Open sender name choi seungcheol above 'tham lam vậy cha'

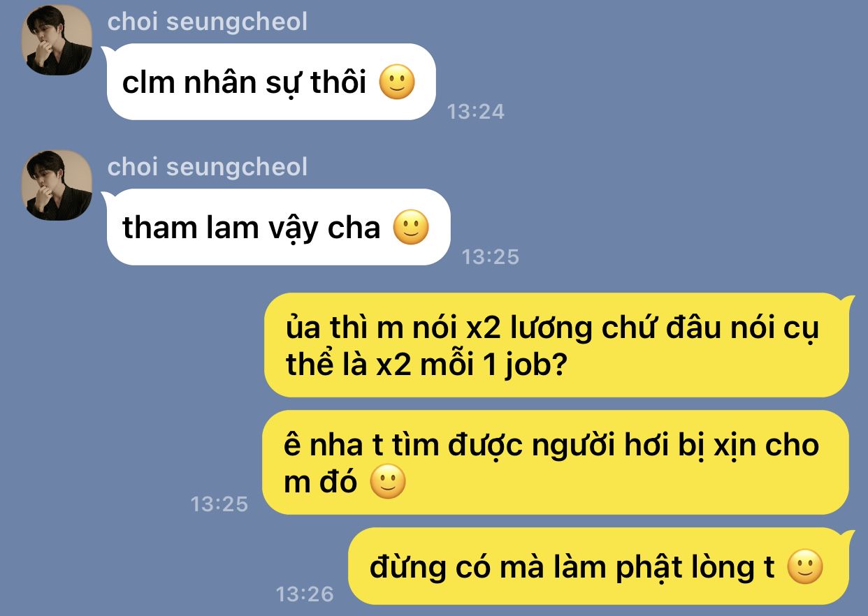[x=208, y=167]
